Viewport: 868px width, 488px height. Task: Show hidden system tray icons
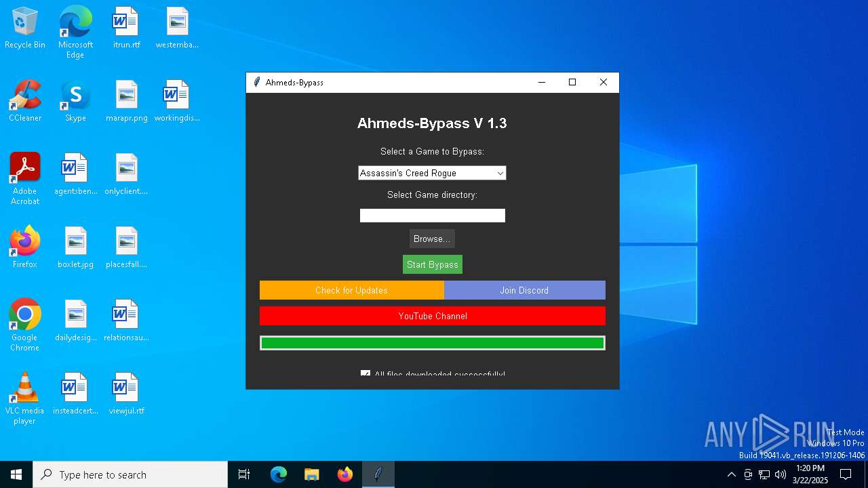[x=731, y=474]
